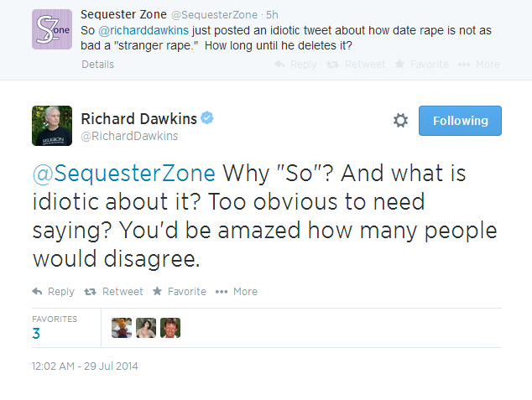Image resolution: width=532 pixels, height=400 pixels.
Task: Expand Details of the Sequester Zone tweet
Action: (97, 65)
